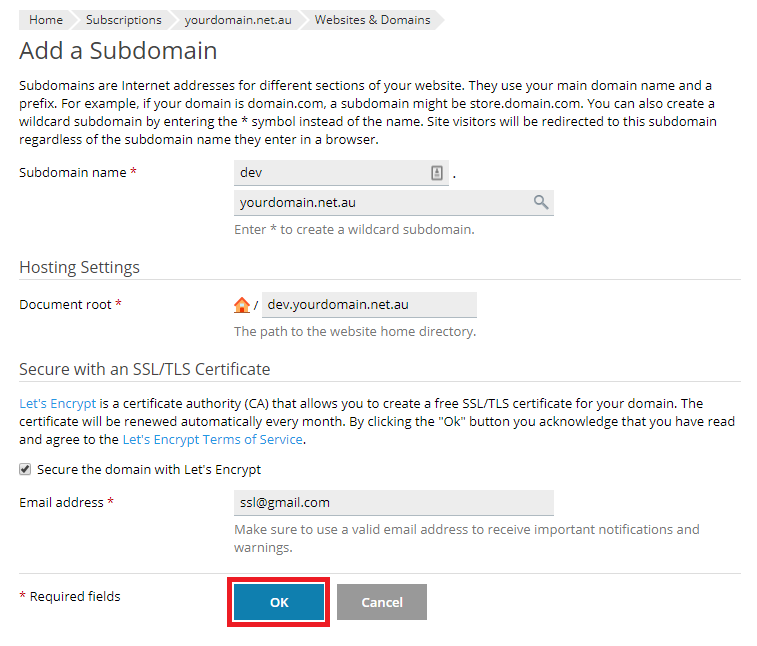
Task: Click the Subdomain name input field
Action: [x=341, y=173]
